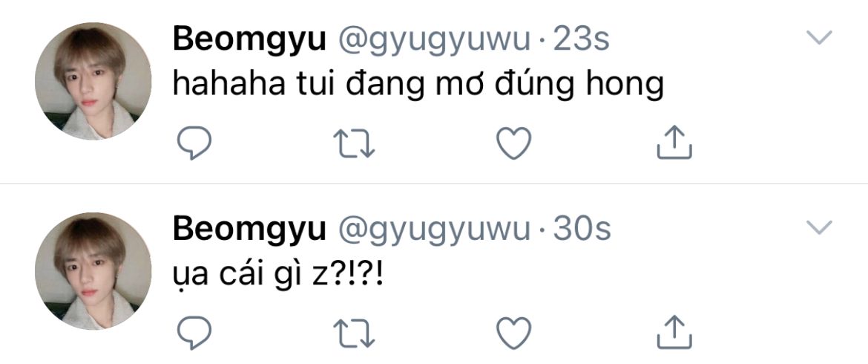Viewport: 868px width, 364px height.
Task: Open the options chevron on the 23s tweet
Action: pyautogui.click(x=819, y=38)
